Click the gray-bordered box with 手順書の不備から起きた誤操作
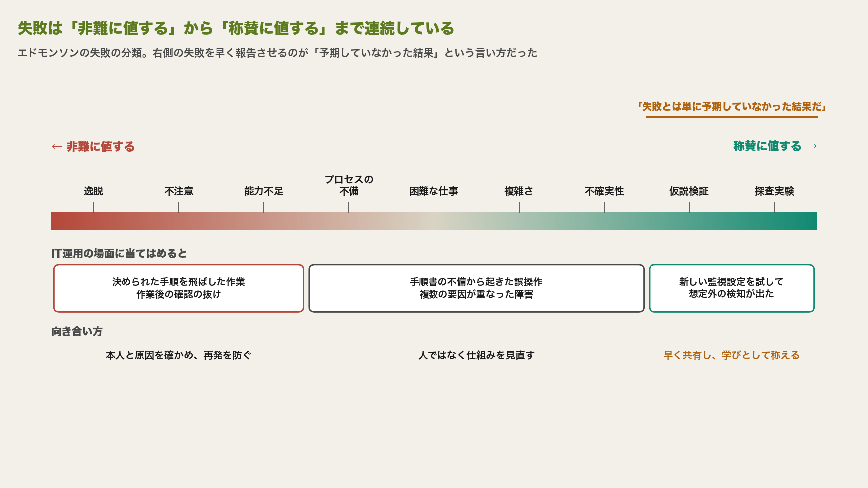The image size is (868, 488). 476,288
